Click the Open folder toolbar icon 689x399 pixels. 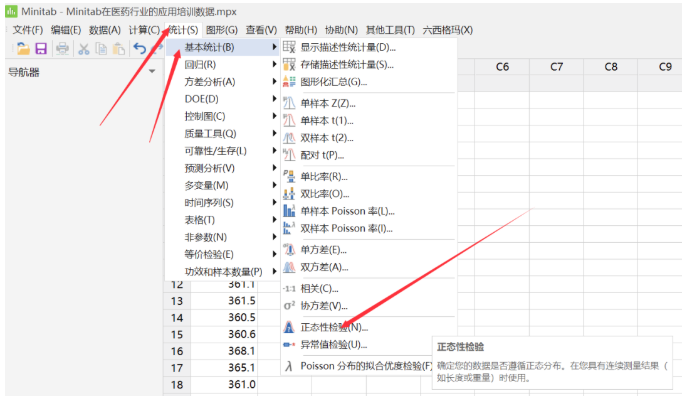[23, 48]
